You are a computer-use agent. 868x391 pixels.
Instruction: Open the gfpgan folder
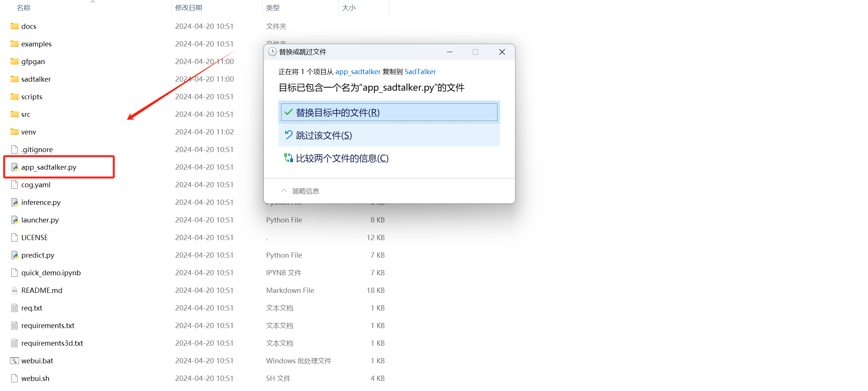33,61
